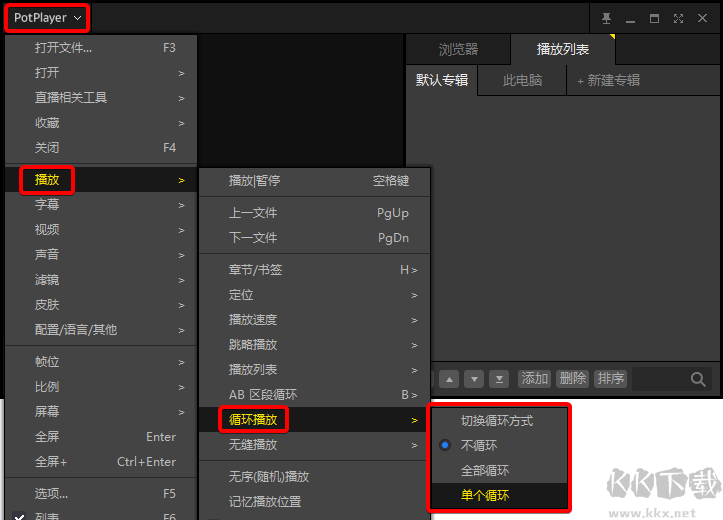The height and width of the screenshot is (520, 723).
Task: Select the 单个循环 loop option
Action: point(499,496)
